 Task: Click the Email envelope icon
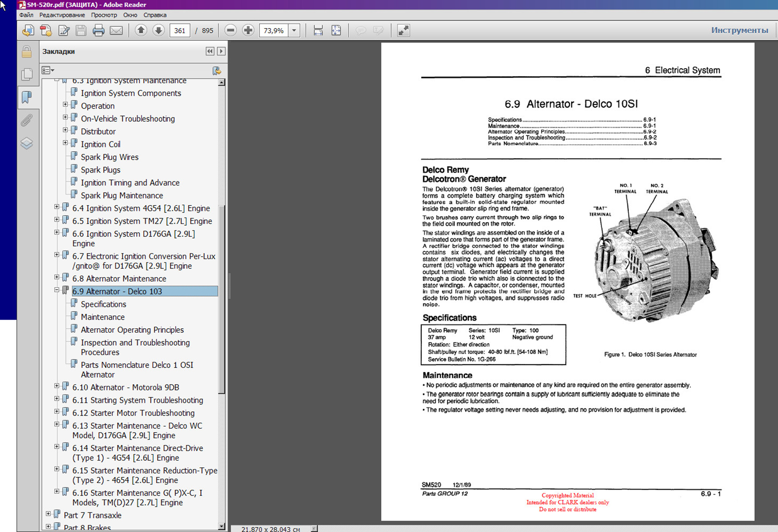pyautogui.click(x=116, y=31)
